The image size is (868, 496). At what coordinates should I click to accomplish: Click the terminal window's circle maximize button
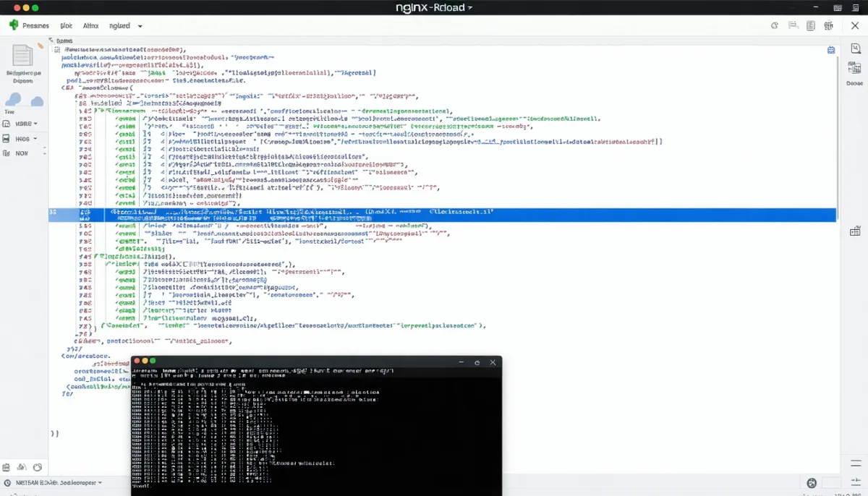point(477,362)
